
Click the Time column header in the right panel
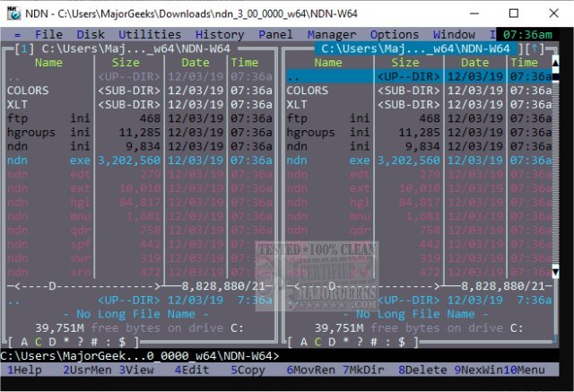tap(524, 63)
